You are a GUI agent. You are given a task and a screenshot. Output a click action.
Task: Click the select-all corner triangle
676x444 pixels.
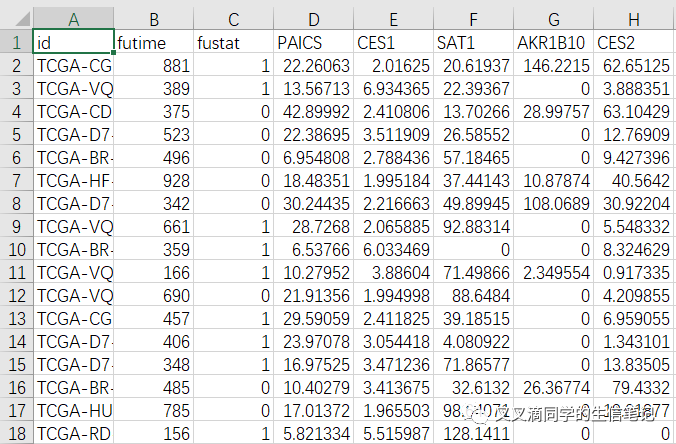tap(20, 19)
